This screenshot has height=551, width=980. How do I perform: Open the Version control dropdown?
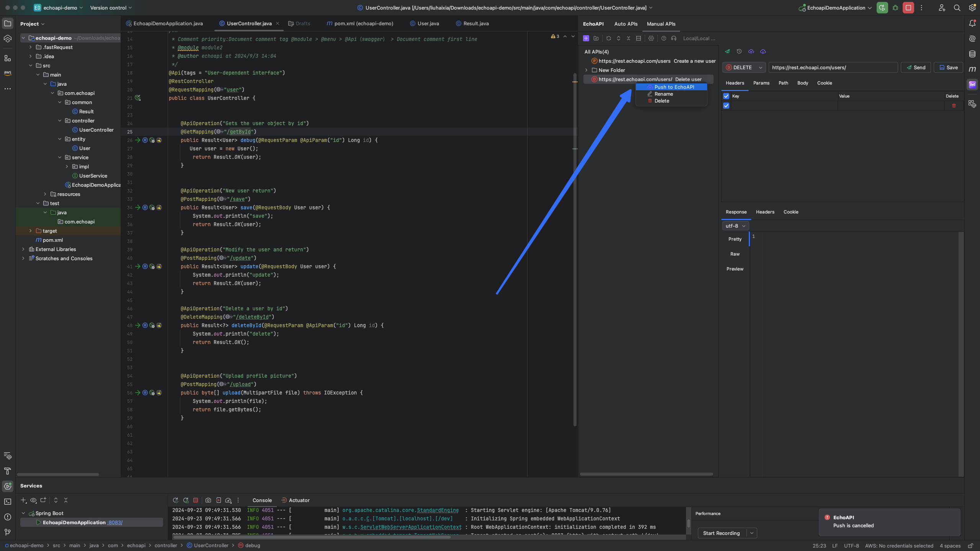[x=111, y=8]
